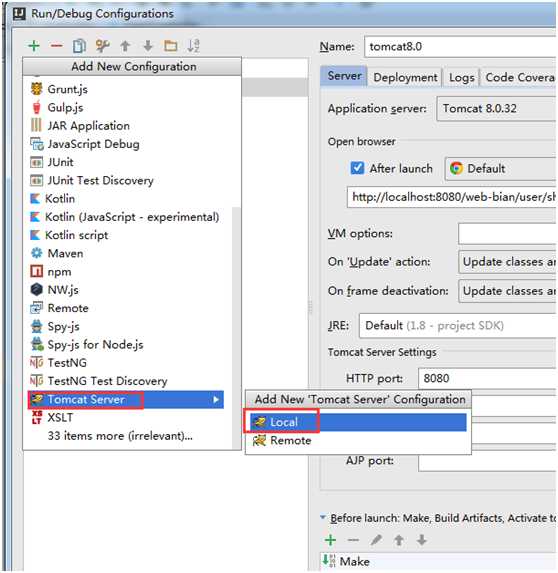The height and width of the screenshot is (573, 558).
Task: Select the Kotlin script entry
Action: pos(127,235)
